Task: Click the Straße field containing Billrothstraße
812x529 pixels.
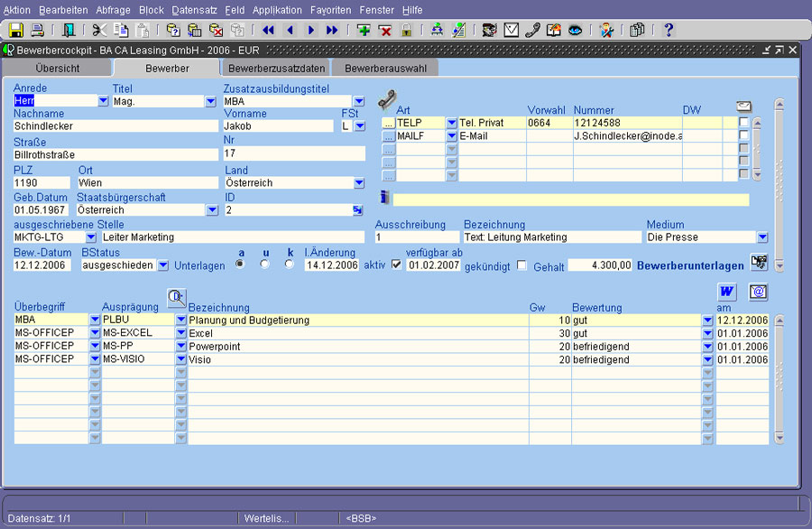Action: (x=116, y=154)
